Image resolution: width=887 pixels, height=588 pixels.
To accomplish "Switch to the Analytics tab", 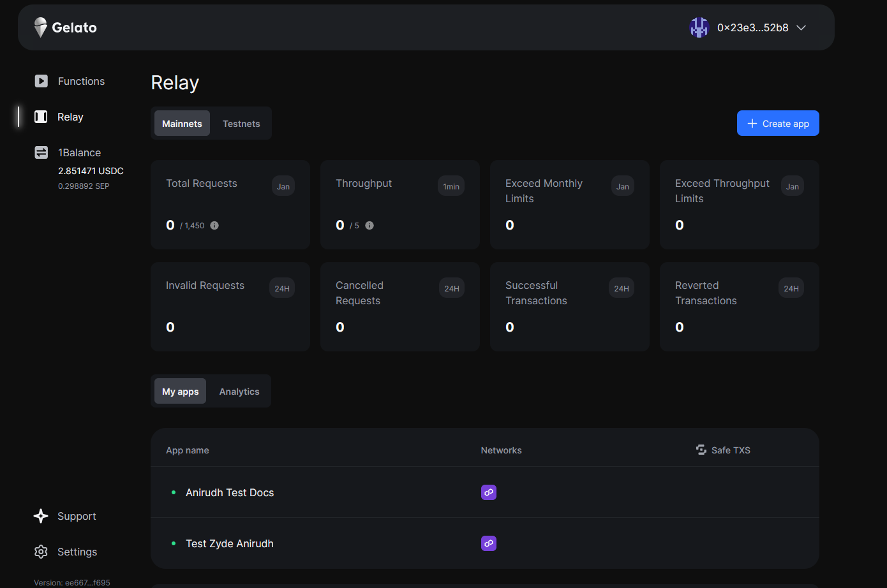I will 239,392.
